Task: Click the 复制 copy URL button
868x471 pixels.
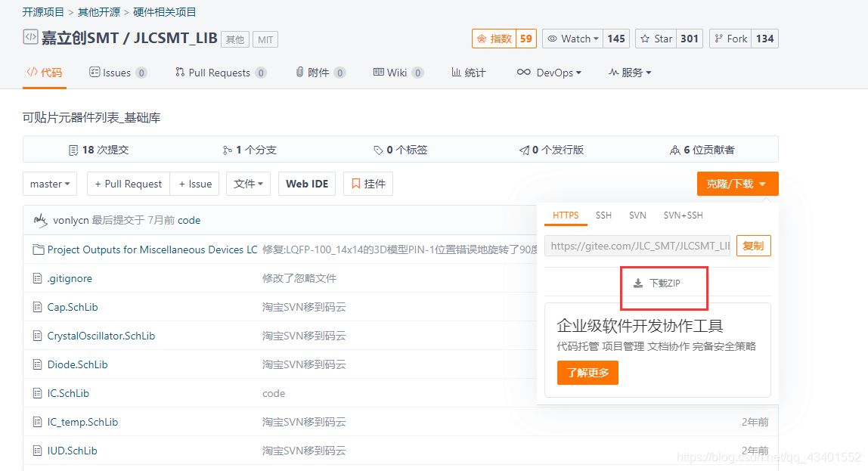Action: point(753,246)
